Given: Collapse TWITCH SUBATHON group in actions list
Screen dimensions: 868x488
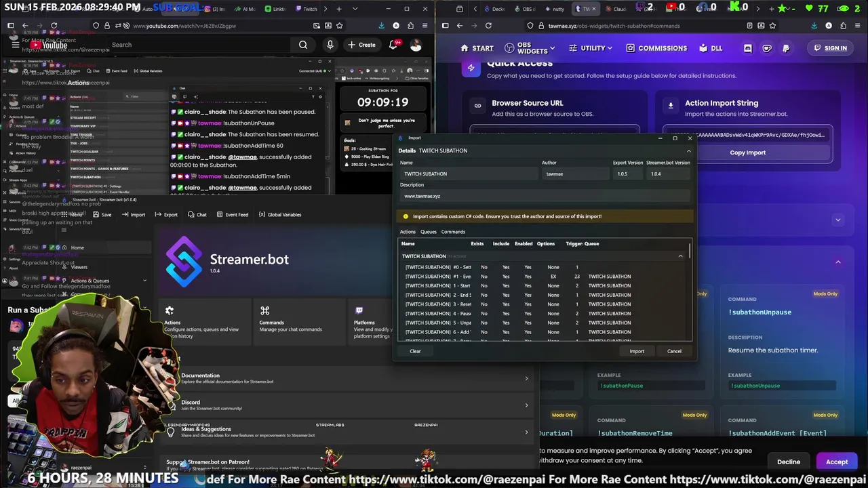Looking at the screenshot, I should tap(680, 256).
